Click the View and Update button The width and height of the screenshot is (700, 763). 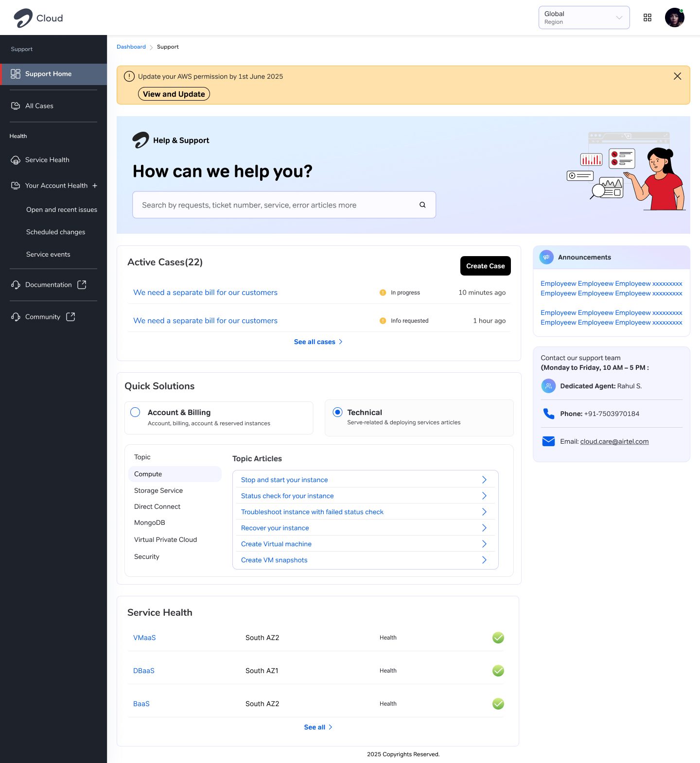[174, 94]
